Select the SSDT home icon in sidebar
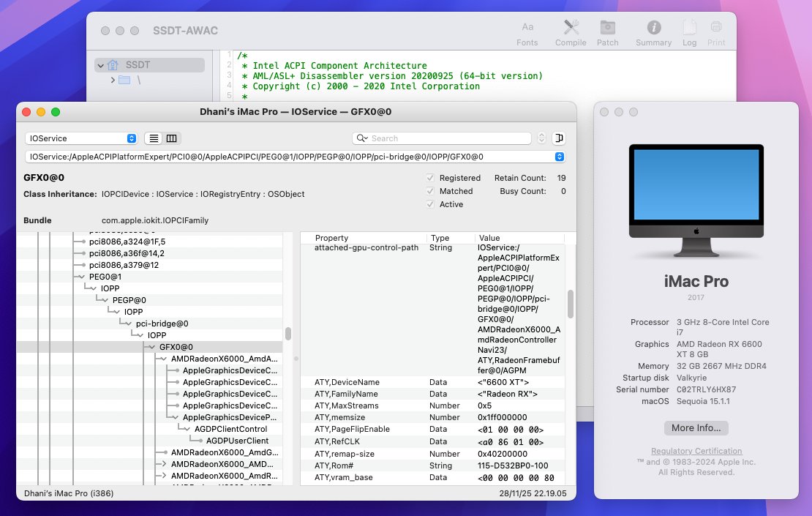The height and width of the screenshot is (516, 812). pos(113,65)
